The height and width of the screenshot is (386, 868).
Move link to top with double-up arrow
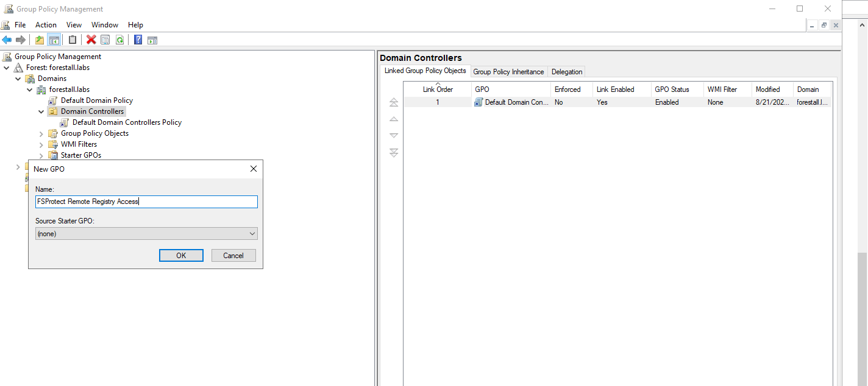point(394,102)
